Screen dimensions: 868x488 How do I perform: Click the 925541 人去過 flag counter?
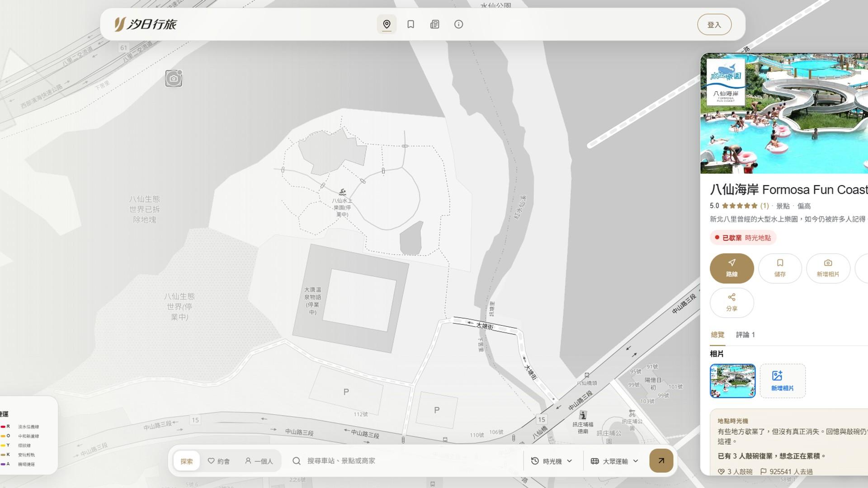(786, 472)
